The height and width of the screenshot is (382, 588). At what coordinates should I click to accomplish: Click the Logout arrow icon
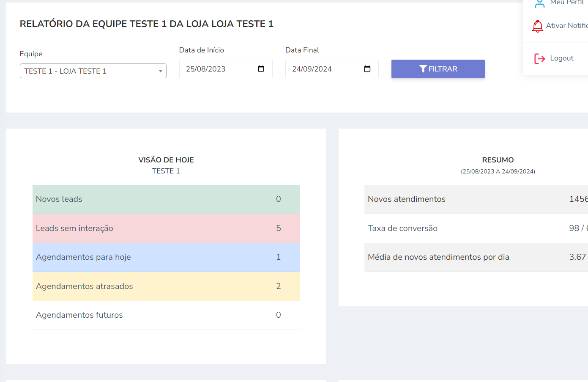(539, 58)
